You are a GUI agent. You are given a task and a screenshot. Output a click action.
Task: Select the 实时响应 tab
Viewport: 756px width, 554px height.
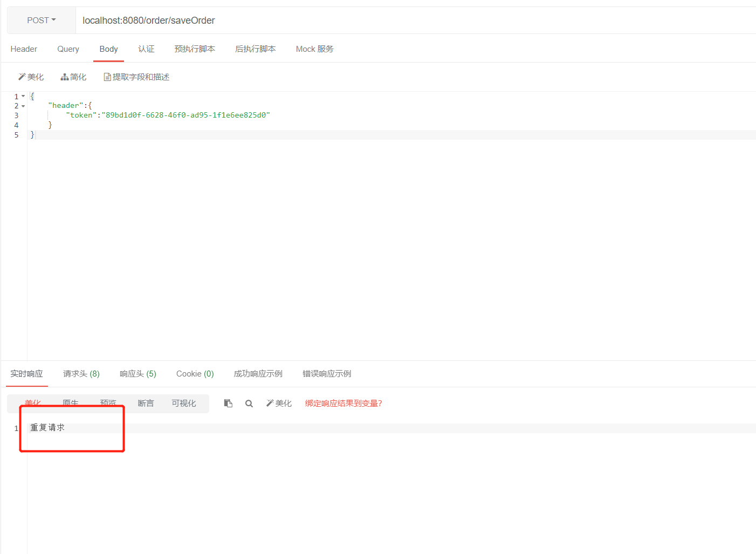point(26,374)
